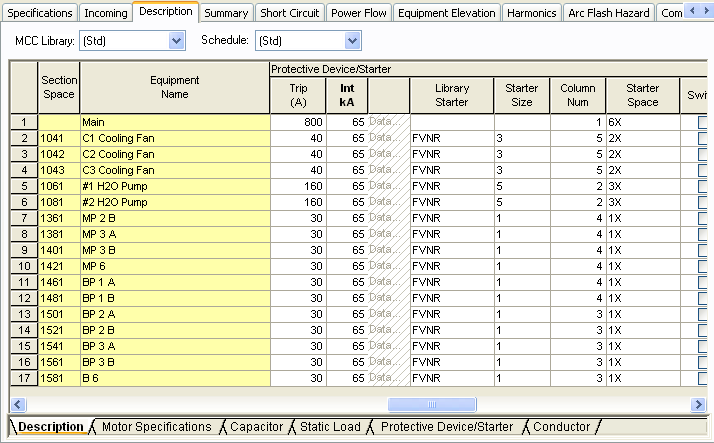Select the Trip value for #2 H2O Pump
The width and height of the screenshot is (714, 443).
click(297, 202)
